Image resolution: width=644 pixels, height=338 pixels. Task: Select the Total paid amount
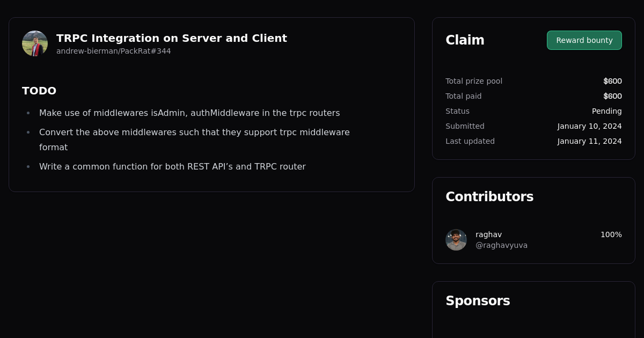[612, 96]
